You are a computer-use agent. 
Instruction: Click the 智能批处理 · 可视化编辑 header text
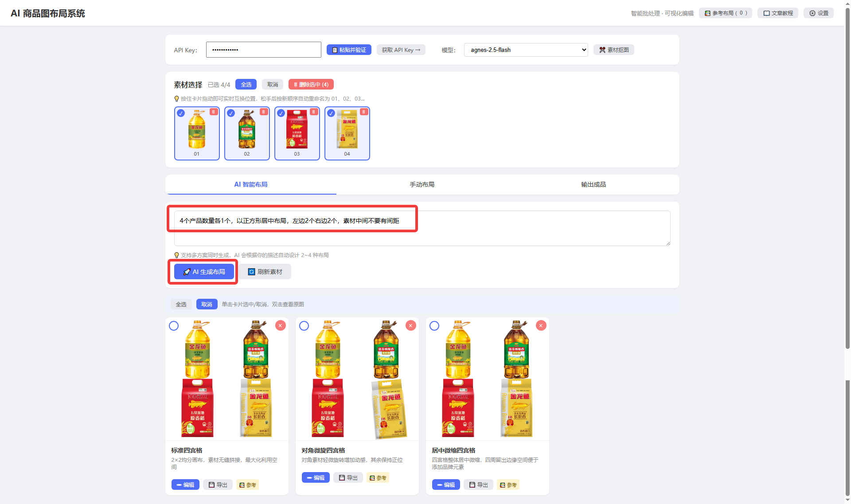(662, 13)
